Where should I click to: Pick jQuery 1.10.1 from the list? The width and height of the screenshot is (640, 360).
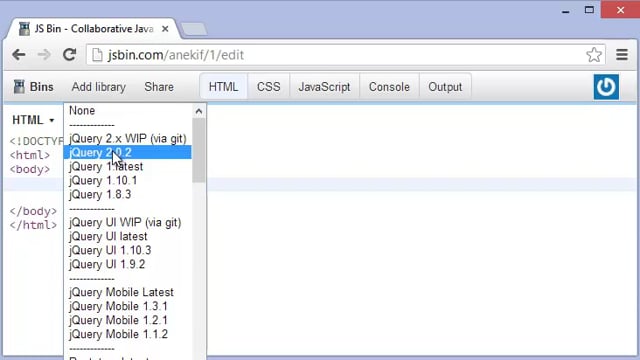click(127, 180)
